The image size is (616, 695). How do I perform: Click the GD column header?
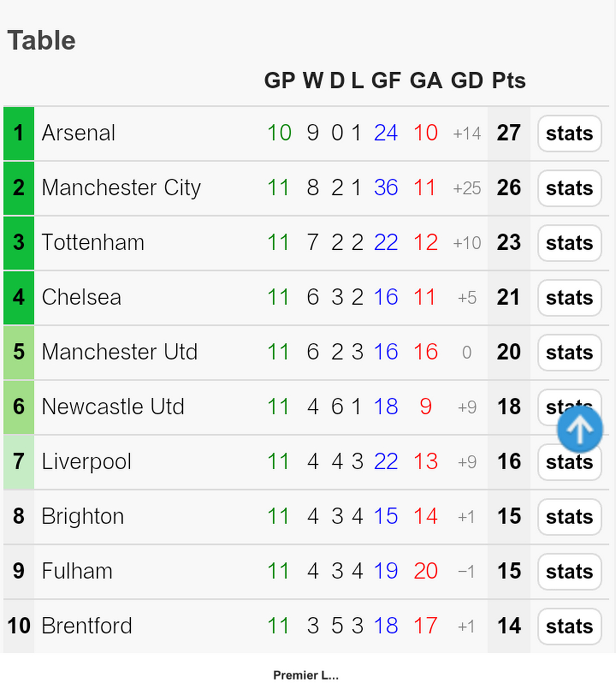pos(467,80)
